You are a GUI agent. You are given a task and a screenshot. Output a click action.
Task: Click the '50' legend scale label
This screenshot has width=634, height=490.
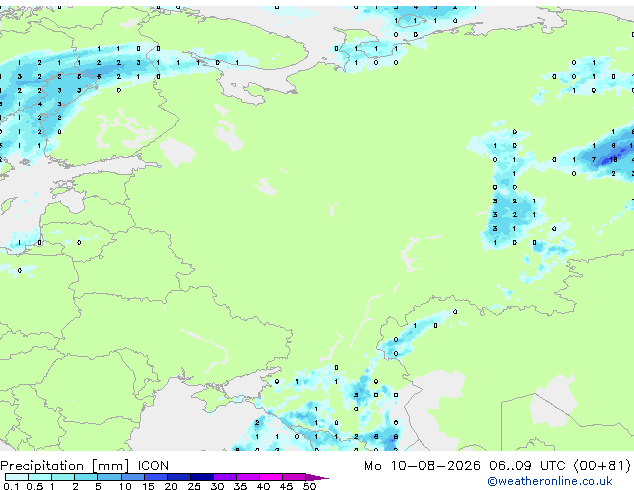(309, 486)
